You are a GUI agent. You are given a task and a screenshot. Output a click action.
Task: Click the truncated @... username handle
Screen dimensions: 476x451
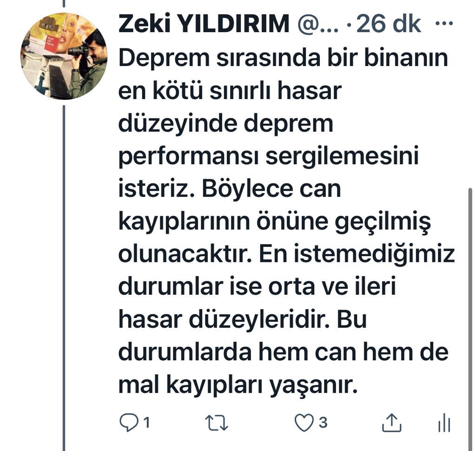[318, 24]
